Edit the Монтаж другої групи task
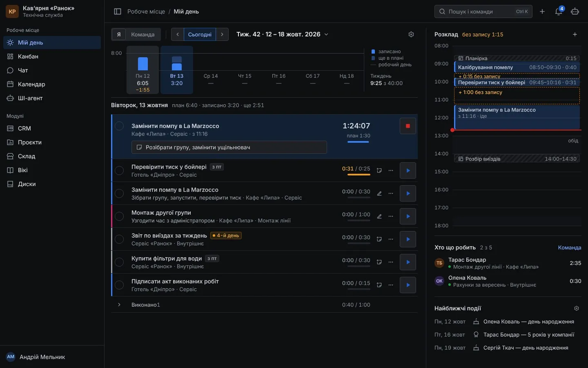 pos(379,216)
